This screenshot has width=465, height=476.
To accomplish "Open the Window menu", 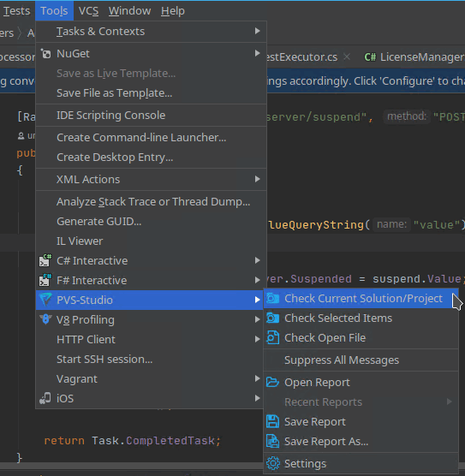I will (129, 11).
